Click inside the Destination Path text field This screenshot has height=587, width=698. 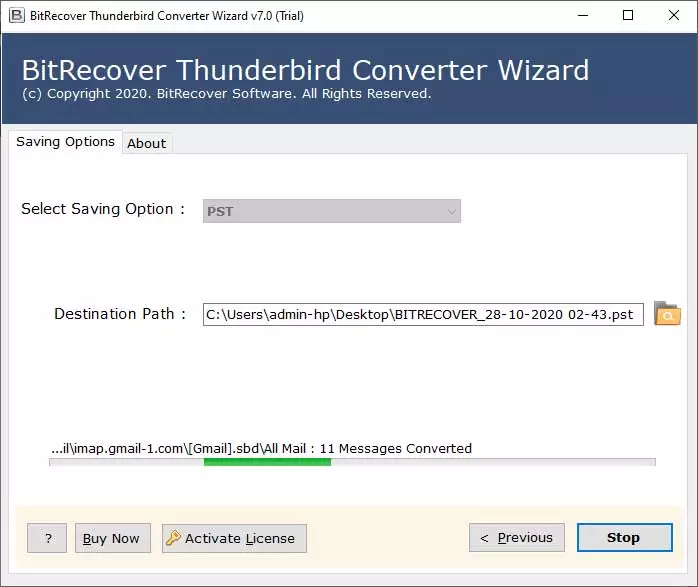pyautogui.click(x=420, y=314)
